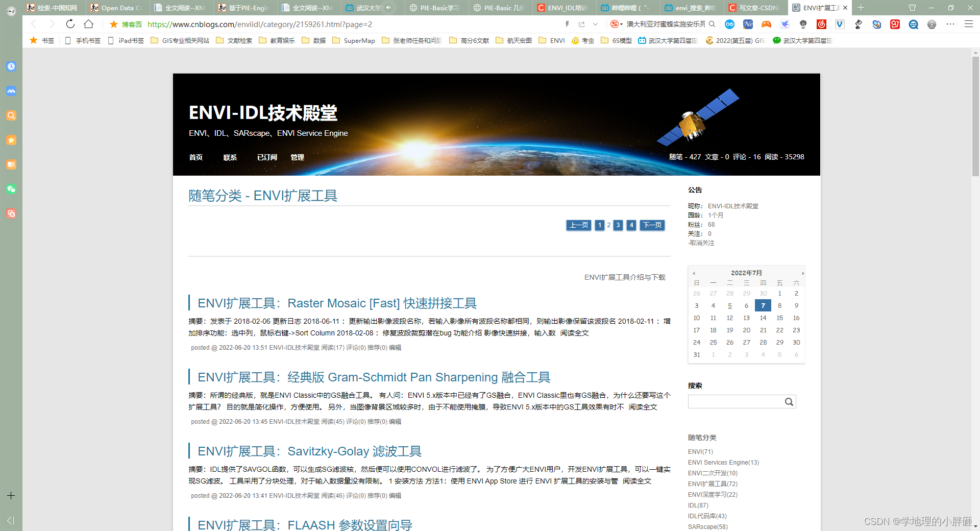Show more extensions with three-dot icon
Image resolution: width=980 pixels, height=531 pixels.
click(950, 24)
